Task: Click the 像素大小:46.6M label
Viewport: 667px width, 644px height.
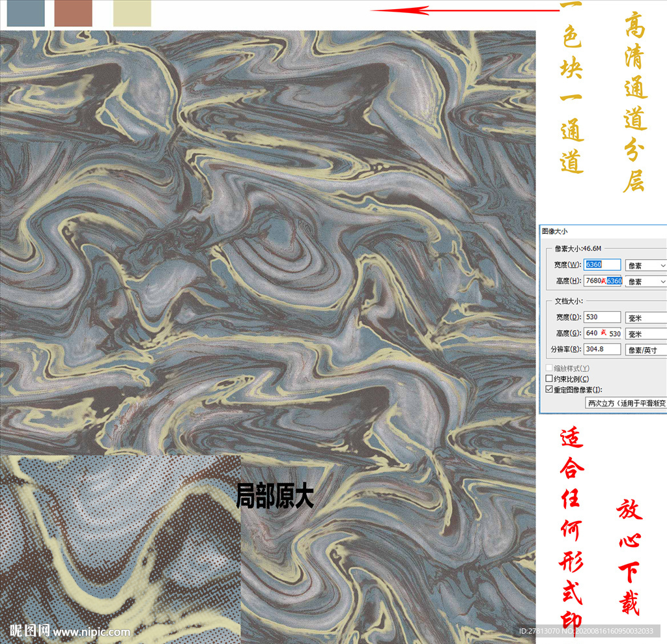Action: click(x=578, y=248)
